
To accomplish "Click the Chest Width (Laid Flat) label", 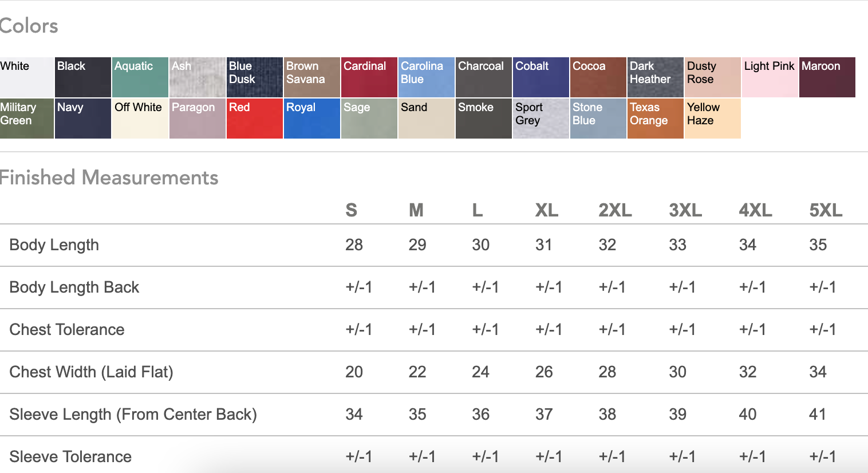I will pos(92,372).
